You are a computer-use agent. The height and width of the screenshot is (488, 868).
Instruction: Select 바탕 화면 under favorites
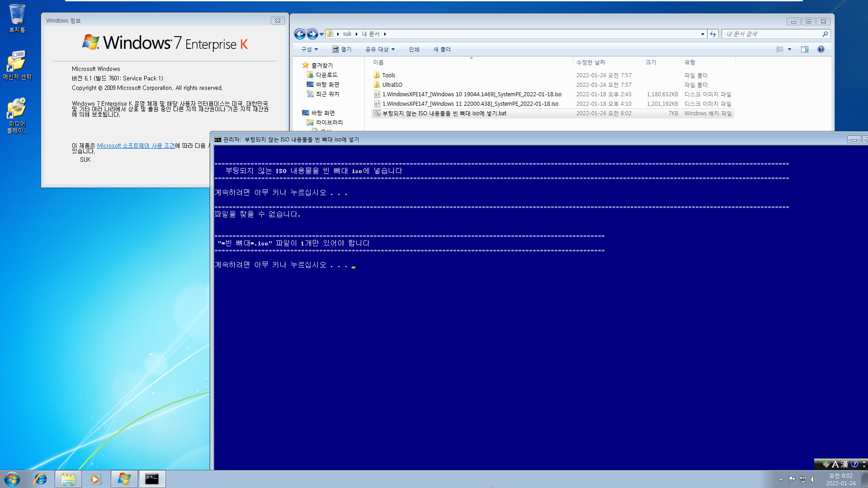point(323,84)
